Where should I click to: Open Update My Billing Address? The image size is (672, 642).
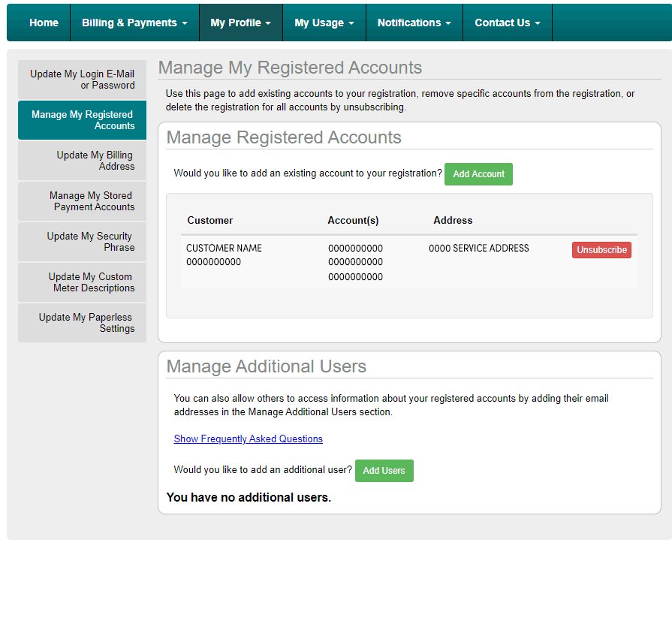pos(82,161)
